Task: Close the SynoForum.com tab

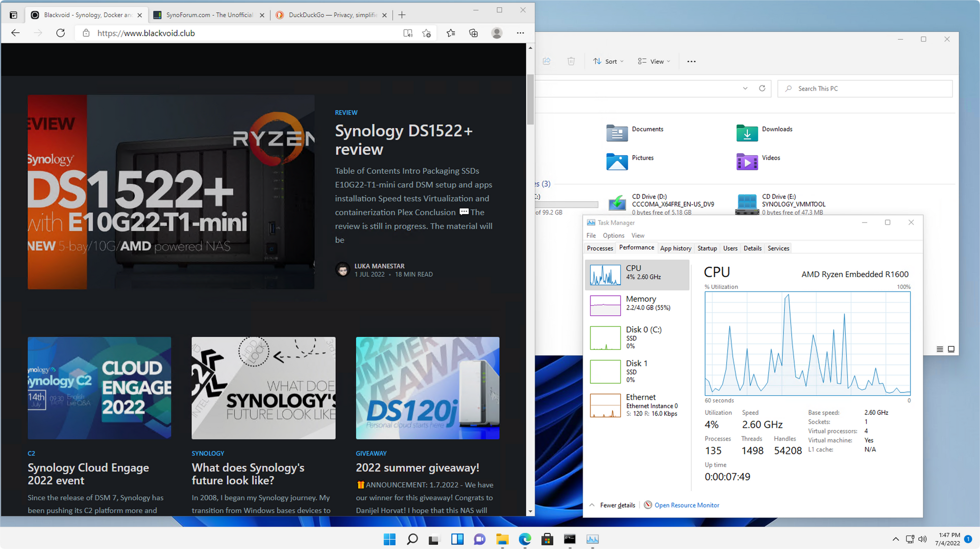Action: (262, 15)
